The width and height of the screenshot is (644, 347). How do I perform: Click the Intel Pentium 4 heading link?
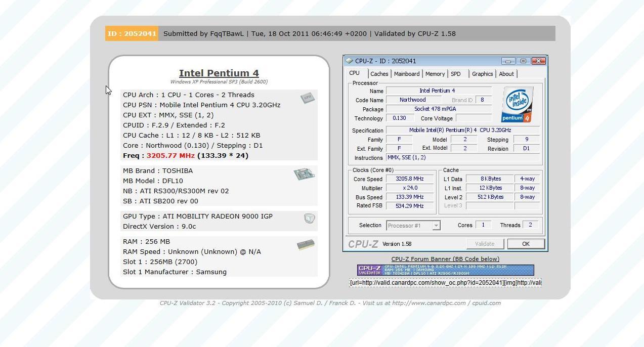219,73
